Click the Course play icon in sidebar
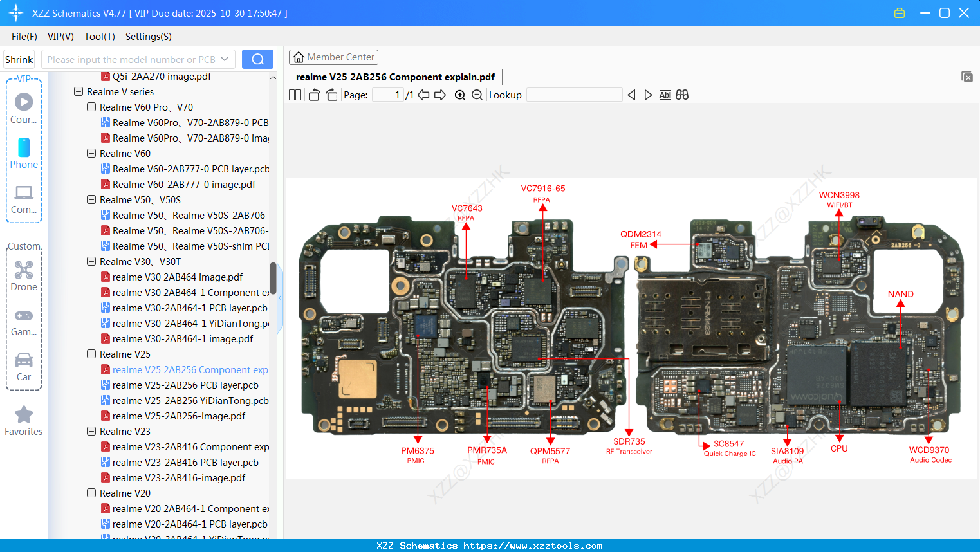This screenshot has width=980, height=552. [x=23, y=102]
